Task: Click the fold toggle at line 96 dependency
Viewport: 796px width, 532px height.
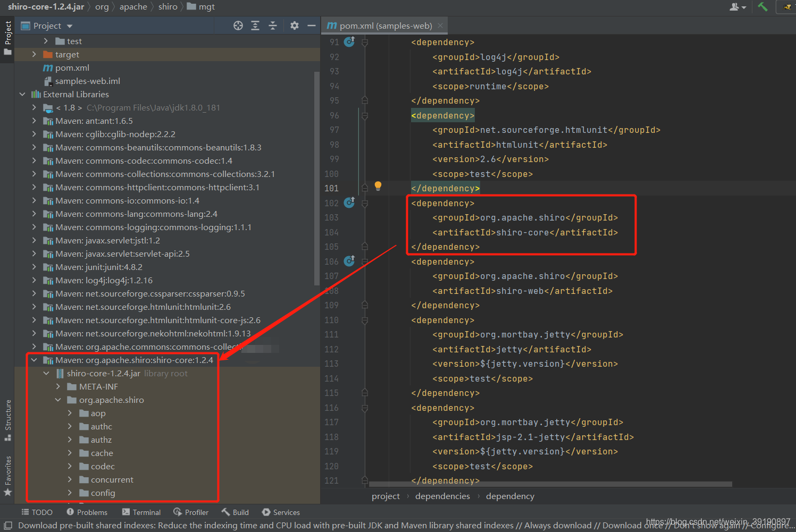Action: pos(365,115)
